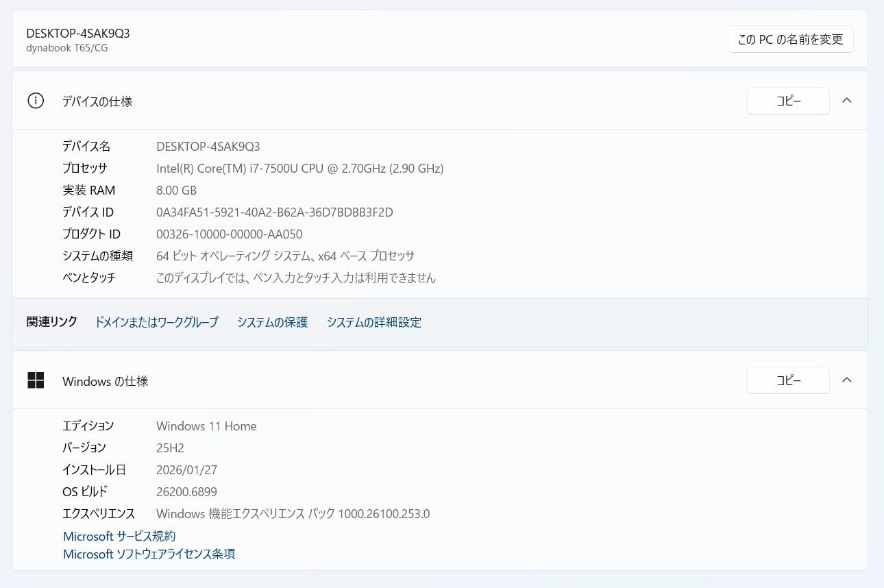Click the info icon beside デバイスの仕様

(x=36, y=101)
